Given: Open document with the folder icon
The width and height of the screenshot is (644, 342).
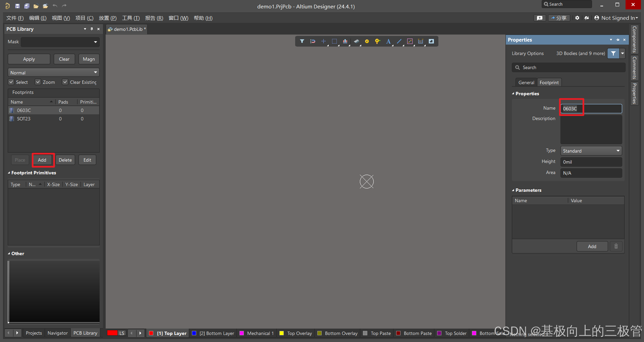Looking at the screenshot, I should 36,6.
